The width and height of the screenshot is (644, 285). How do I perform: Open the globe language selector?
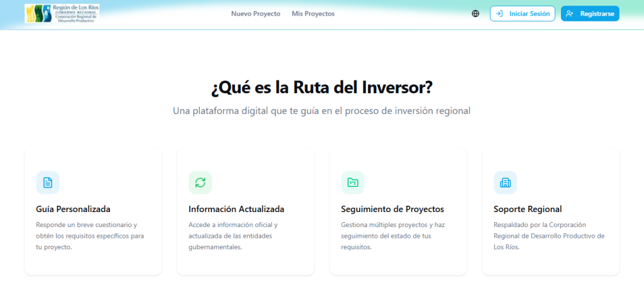tap(475, 13)
